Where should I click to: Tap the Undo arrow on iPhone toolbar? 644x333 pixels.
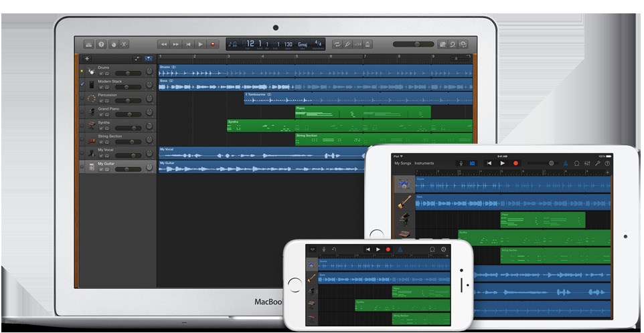334,249
